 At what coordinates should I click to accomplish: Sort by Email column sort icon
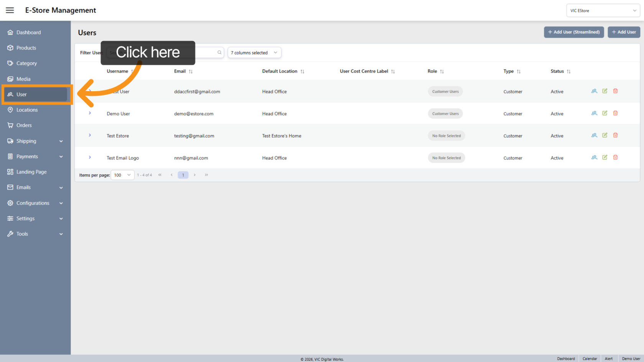[x=191, y=72]
